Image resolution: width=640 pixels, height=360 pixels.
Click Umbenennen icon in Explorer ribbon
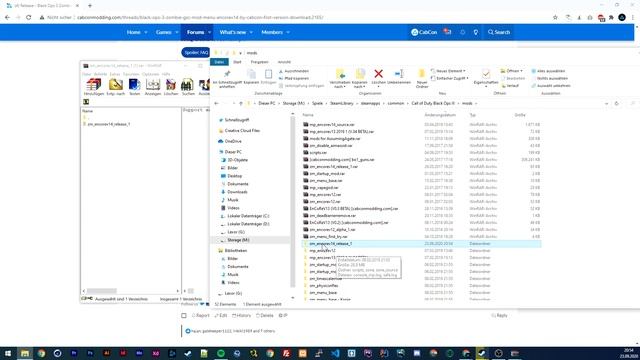[399, 74]
